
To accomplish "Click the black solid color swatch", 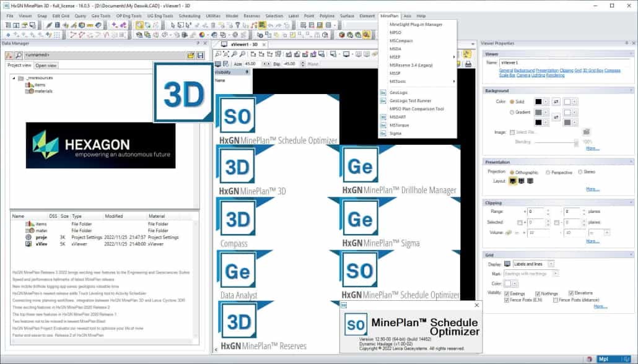I will [538, 102].
